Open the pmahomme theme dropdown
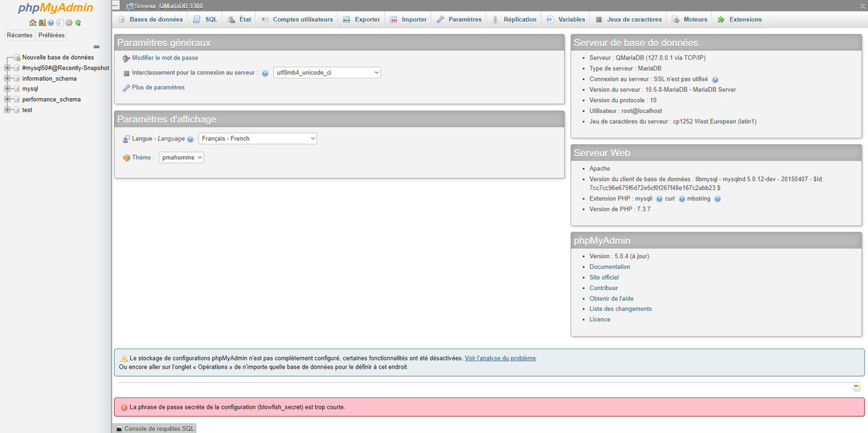The width and height of the screenshot is (868, 433). coord(181,157)
